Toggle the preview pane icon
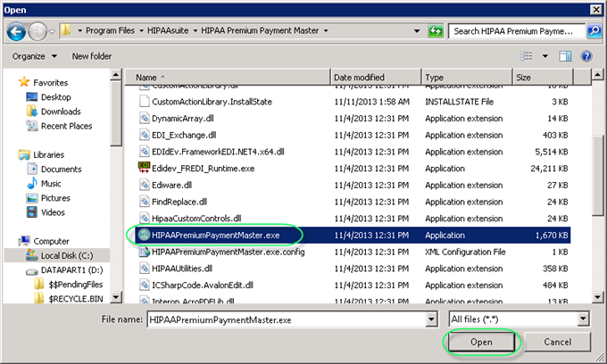 (564, 55)
